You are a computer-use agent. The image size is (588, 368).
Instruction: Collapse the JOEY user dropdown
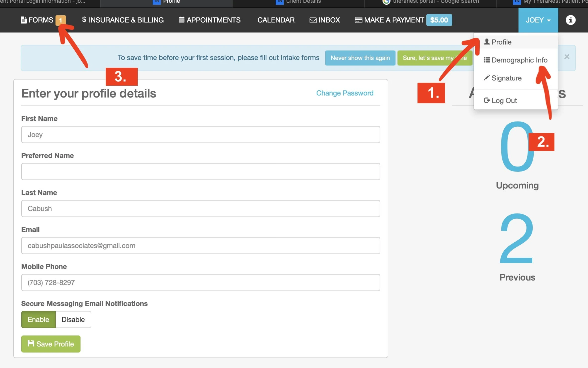[538, 20]
